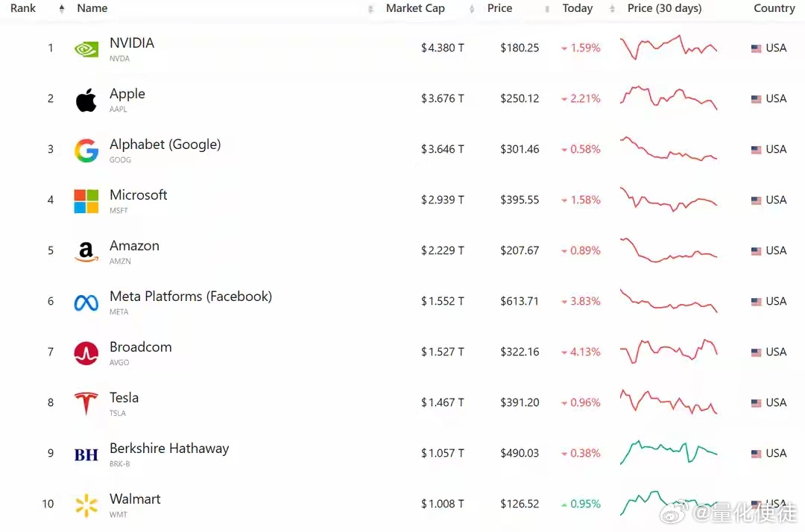
Task: Sort by the Price column header
Action: (x=499, y=8)
